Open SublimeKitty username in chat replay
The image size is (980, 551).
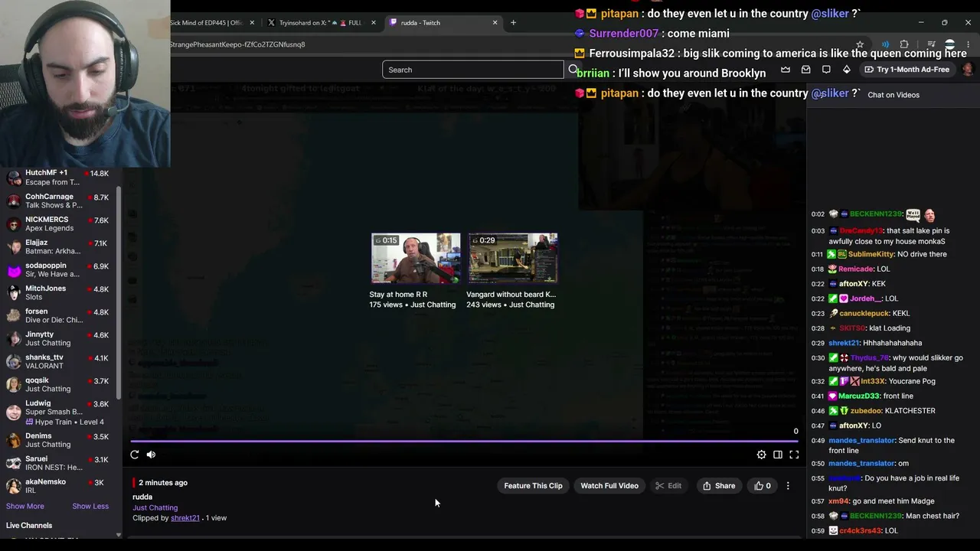click(x=871, y=254)
